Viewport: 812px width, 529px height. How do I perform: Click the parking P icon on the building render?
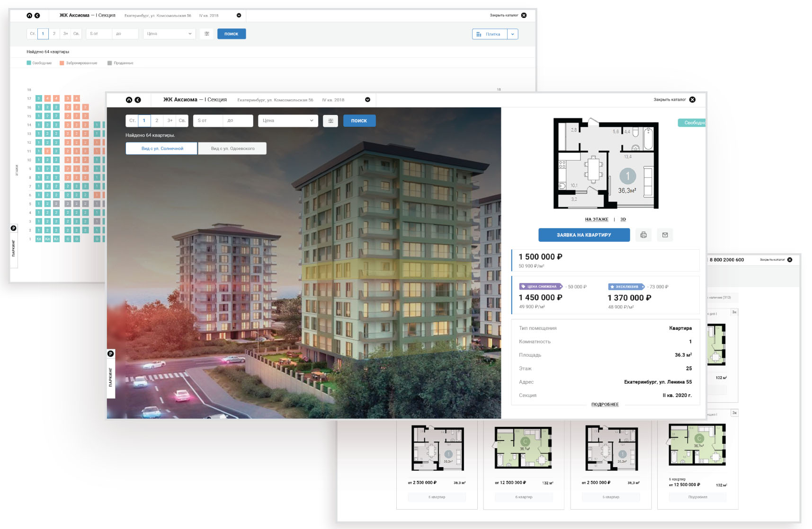(x=110, y=354)
